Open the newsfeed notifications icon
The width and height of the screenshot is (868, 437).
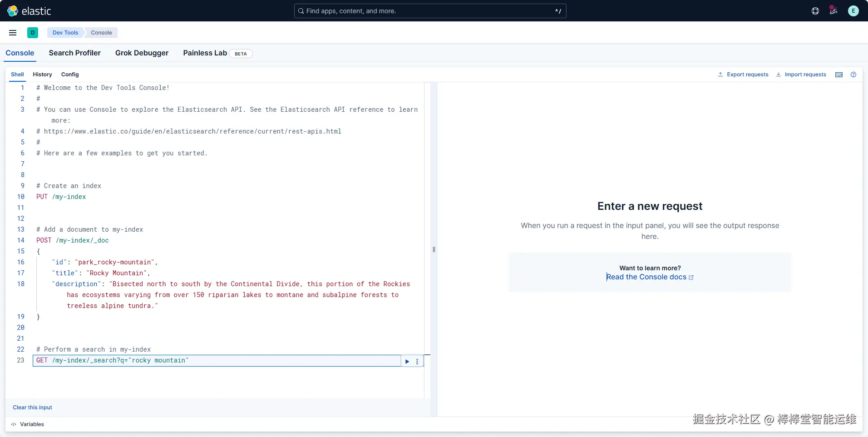pyautogui.click(x=833, y=11)
